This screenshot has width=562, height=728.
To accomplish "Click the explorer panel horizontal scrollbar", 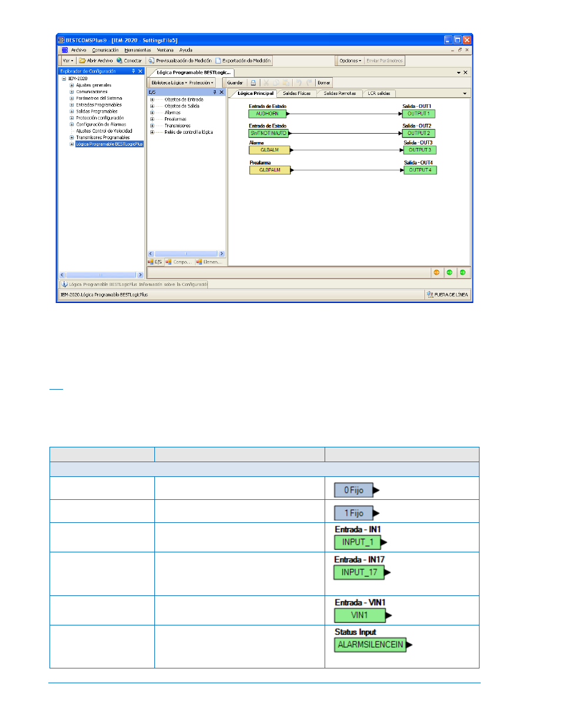I will 101,275.
